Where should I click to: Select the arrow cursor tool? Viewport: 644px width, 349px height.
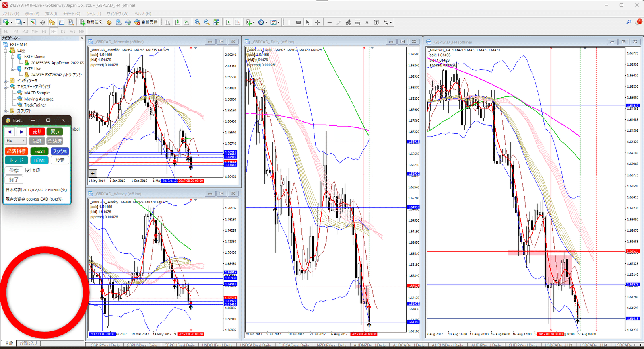click(x=308, y=22)
